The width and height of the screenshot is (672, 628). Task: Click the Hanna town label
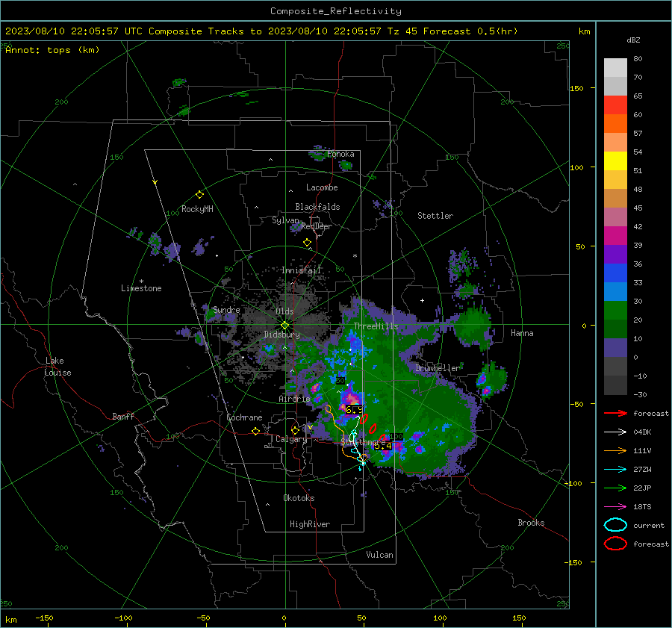[x=522, y=333]
